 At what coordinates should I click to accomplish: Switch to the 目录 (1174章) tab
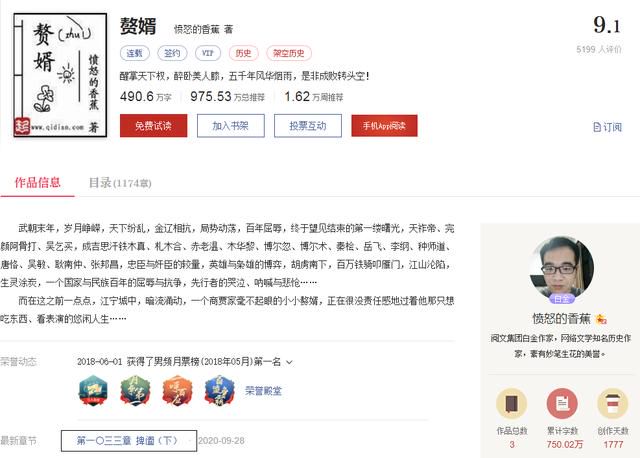[120, 183]
